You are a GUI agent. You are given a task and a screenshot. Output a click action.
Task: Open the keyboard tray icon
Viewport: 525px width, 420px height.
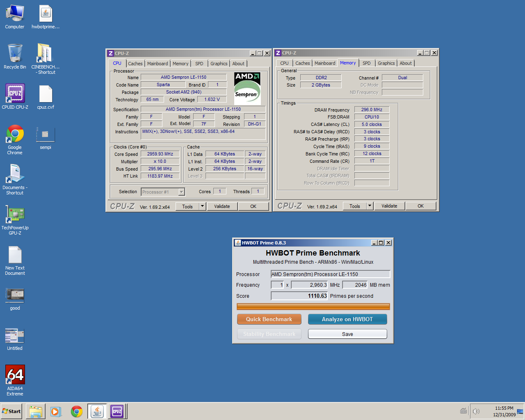coord(463,411)
